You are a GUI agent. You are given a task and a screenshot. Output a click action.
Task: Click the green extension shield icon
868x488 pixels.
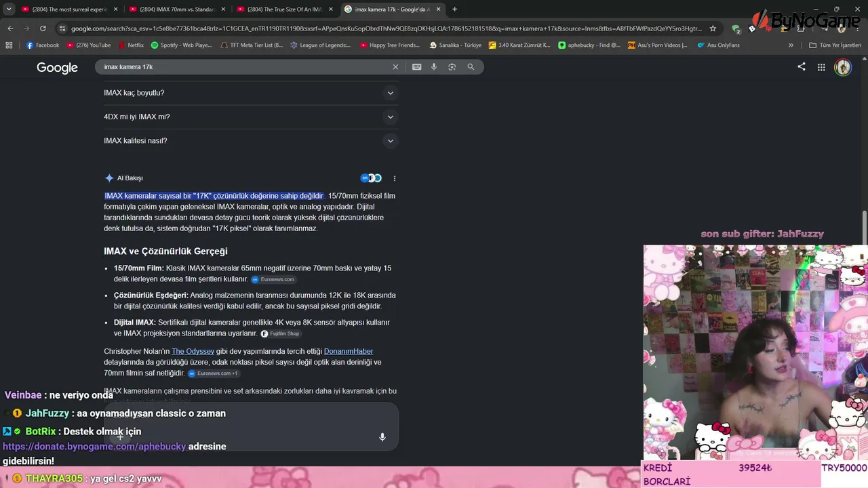pyautogui.click(x=736, y=28)
